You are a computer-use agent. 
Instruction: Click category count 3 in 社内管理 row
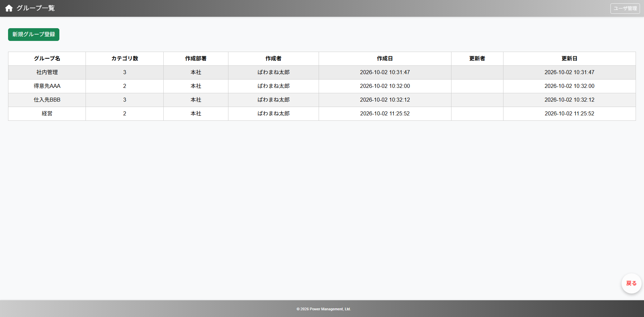[x=125, y=72]
